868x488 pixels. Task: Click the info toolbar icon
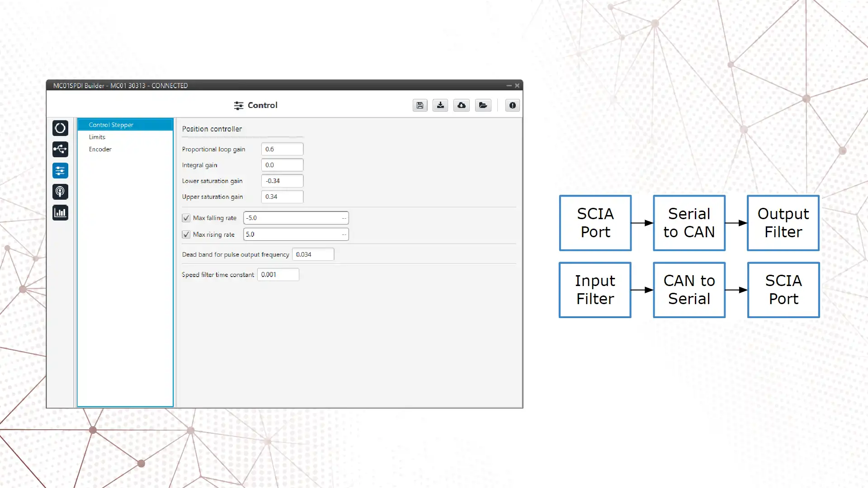512,105
